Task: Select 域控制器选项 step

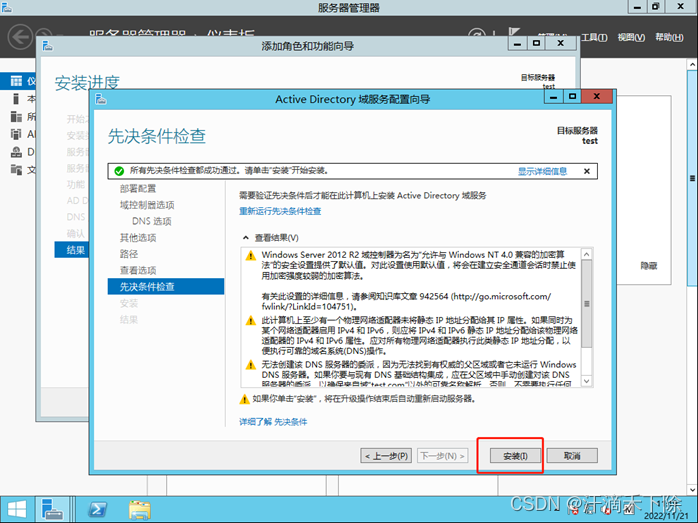Action: point(147,205)
